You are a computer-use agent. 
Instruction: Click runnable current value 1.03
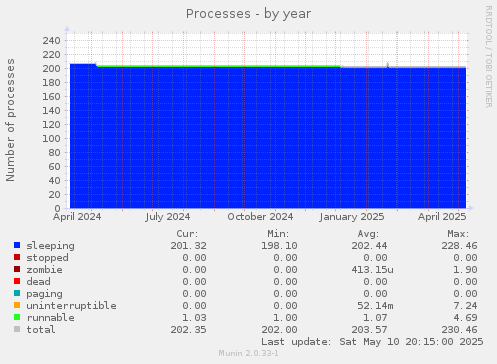(x=194, y=318)
